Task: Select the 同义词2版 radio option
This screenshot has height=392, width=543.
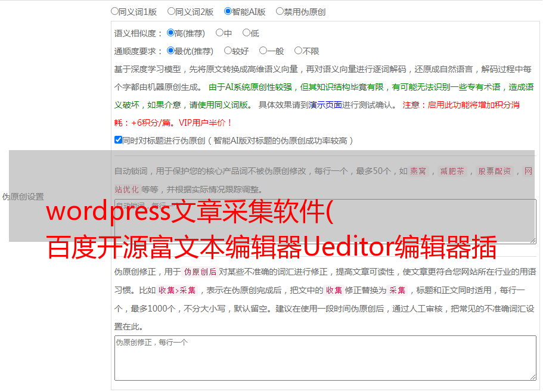Action: pos(171,11)
